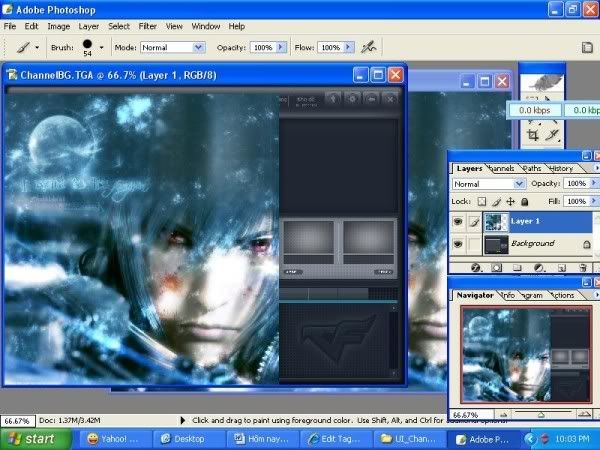The image size is (600, 450).
Task: Open the layer Opacity slider arrow
Action: tap(595, 184)
